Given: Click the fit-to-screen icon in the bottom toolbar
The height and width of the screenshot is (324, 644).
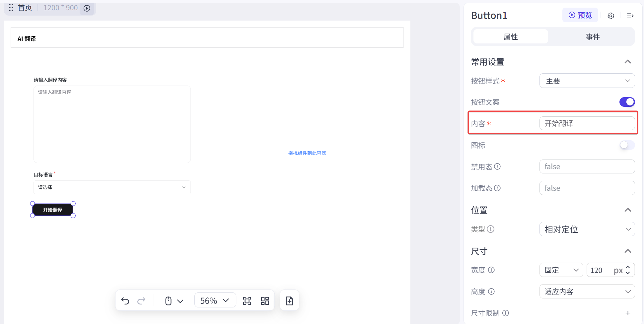Looking at the screenshot, I should coord(247,301).
